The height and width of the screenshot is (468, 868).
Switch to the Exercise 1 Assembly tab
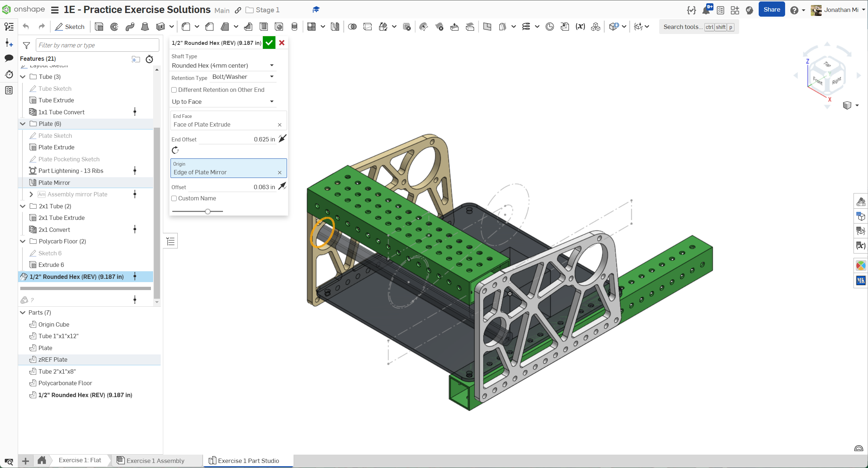point(155,460)
